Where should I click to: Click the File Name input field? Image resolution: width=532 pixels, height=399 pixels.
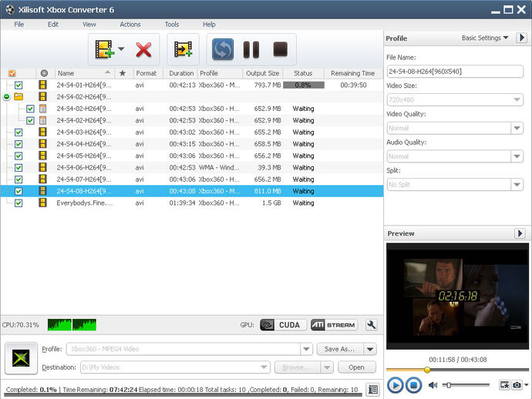[x=455, y=72]
